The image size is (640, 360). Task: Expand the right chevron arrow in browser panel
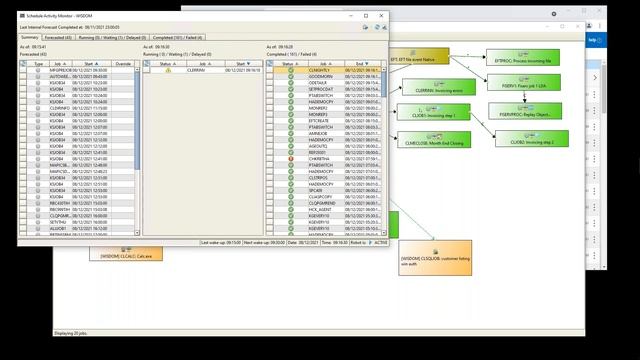coord(595,78)
